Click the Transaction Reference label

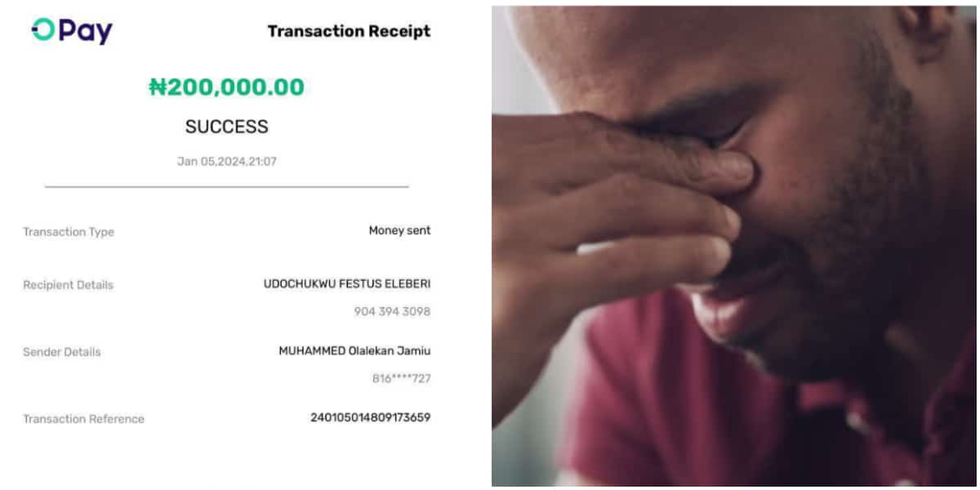83,419
